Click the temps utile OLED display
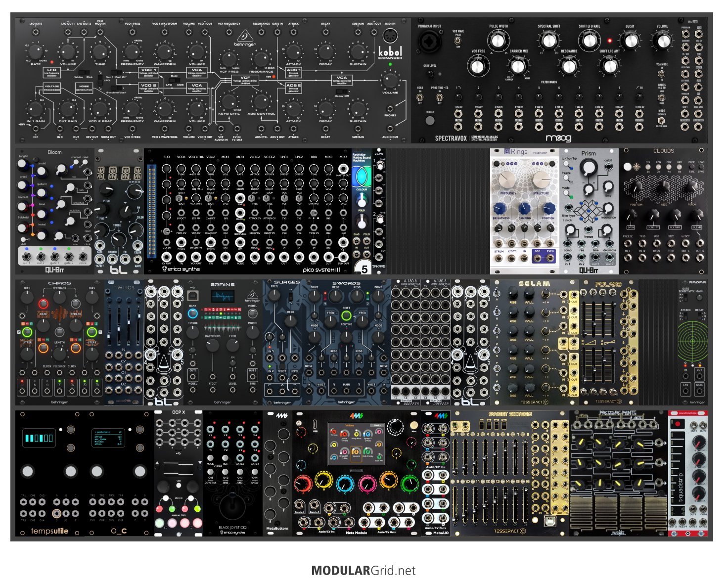Viewport: 728px width, 581px height. [39, 438]
